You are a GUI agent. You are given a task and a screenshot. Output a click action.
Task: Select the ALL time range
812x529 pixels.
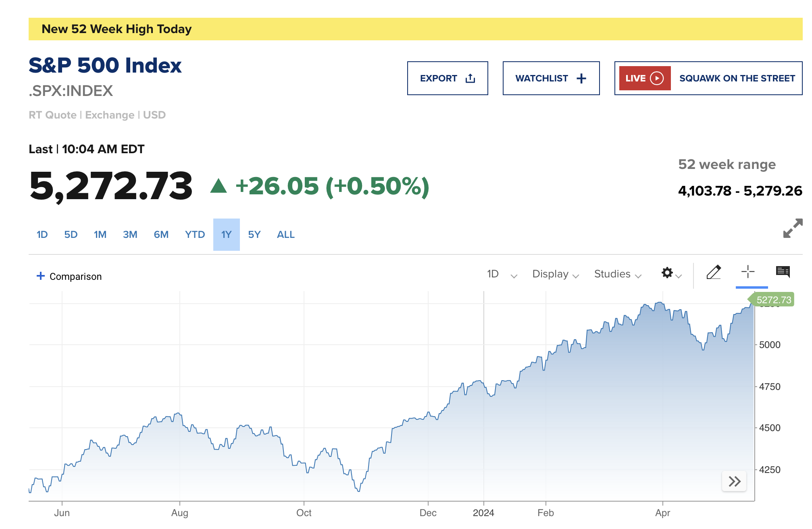point(286,235)
